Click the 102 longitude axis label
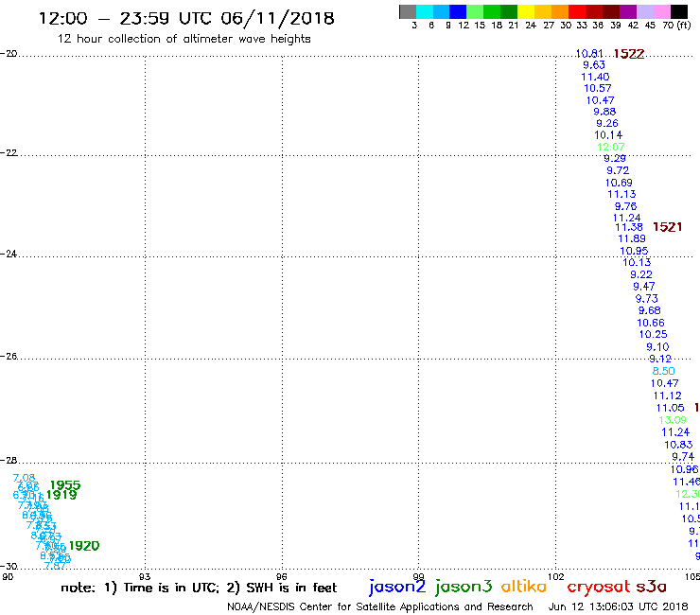Screen dimensions: 700x615 (555, 576)
